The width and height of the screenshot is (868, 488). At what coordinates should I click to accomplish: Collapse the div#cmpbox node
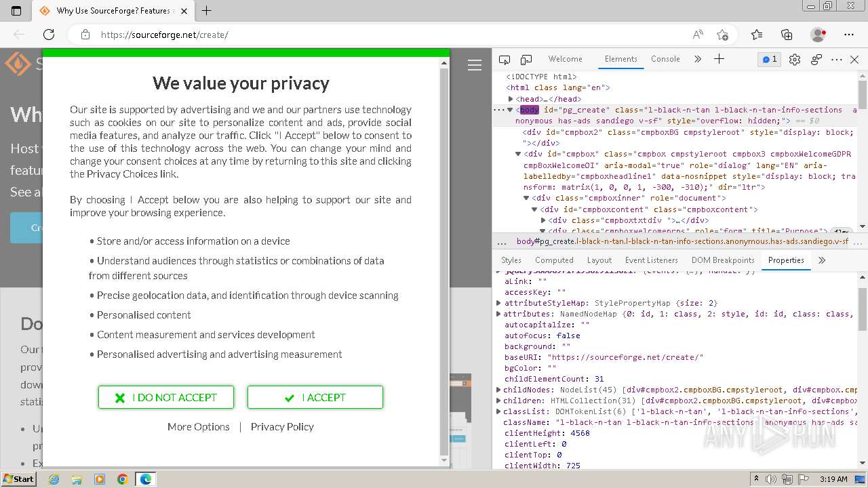pos(519,155)
